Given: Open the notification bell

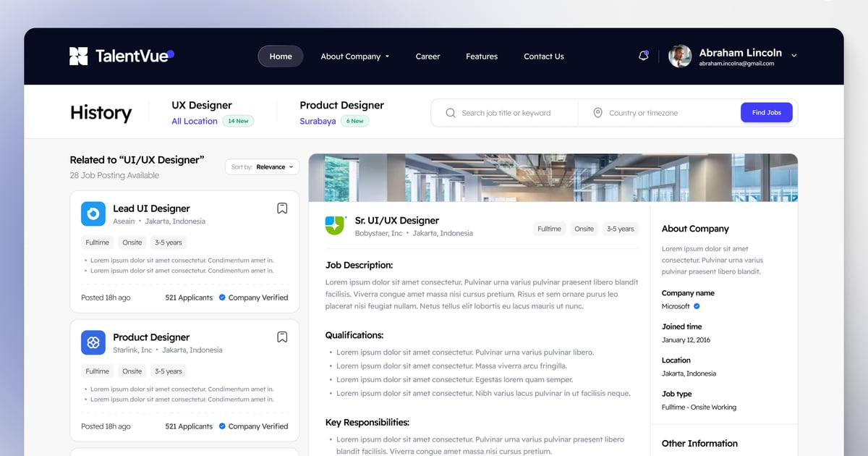Looking at the screenshot, I should click(643, 56).
